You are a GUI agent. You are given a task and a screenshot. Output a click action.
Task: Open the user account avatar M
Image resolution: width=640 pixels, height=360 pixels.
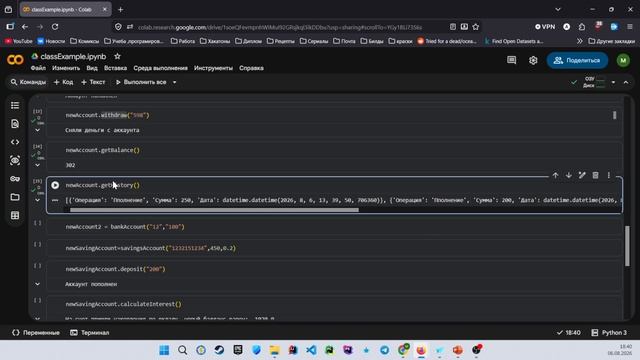pyautogui.click(x=623, y=60)
